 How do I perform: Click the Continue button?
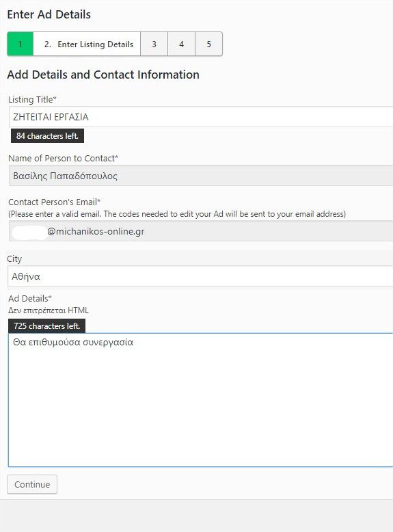coord(32,485)
